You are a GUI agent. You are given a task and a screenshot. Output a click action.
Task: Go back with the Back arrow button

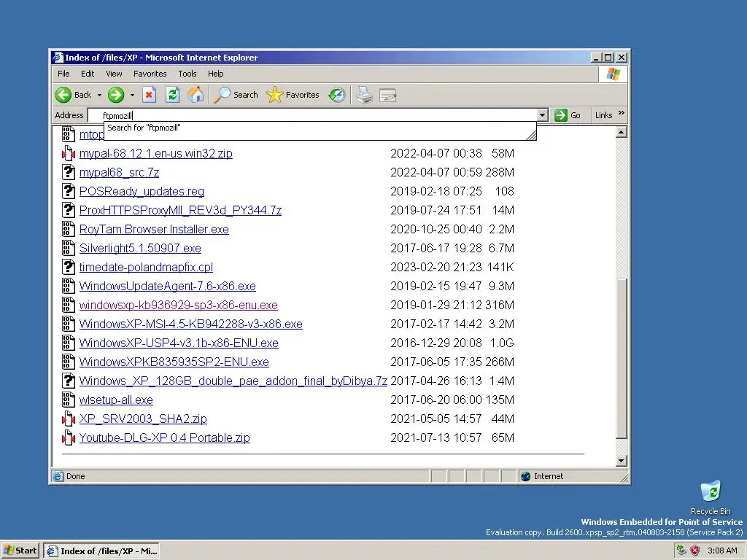tap(73, 95)
